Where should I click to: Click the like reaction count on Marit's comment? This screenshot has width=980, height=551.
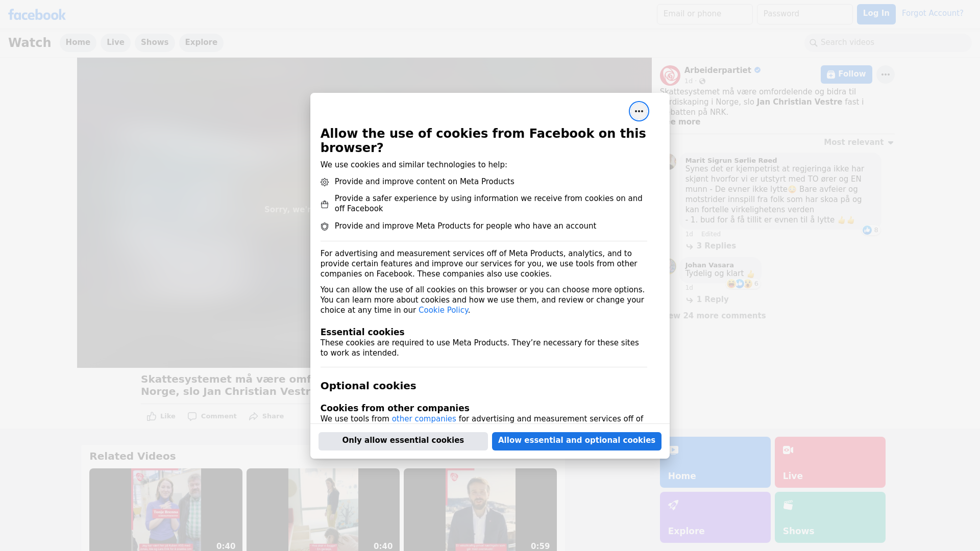click(871, 230)
